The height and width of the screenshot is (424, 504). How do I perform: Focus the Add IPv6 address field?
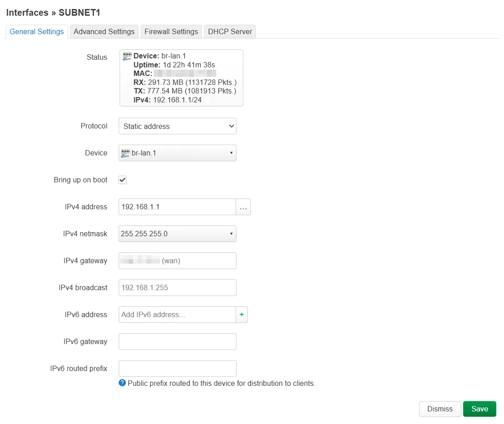click(178, 314)
